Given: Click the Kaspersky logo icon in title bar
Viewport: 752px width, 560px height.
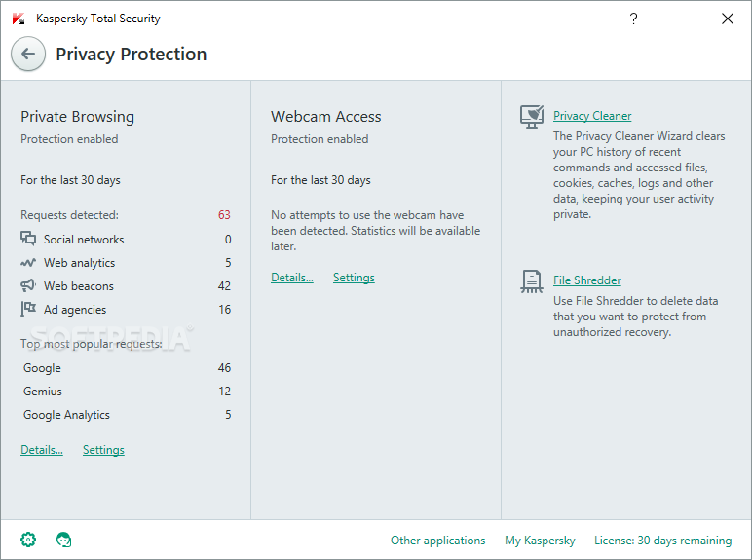Looking at the screenshot, I should point(19,19).
